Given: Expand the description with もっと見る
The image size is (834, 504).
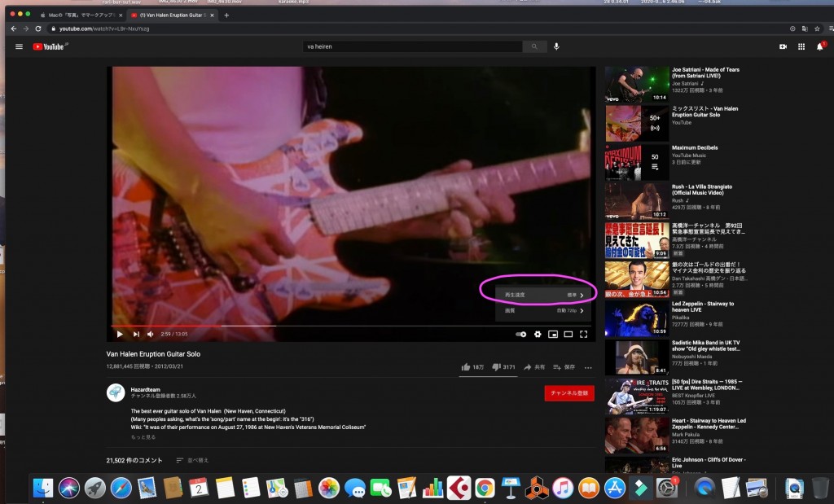Looking at the screenshot, I should coord(143,437).
